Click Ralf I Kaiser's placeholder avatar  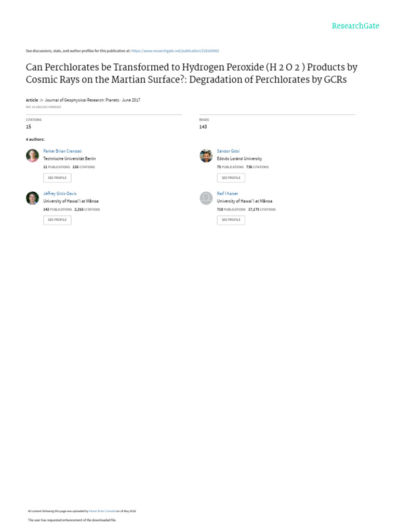click(x=206, y=198)
